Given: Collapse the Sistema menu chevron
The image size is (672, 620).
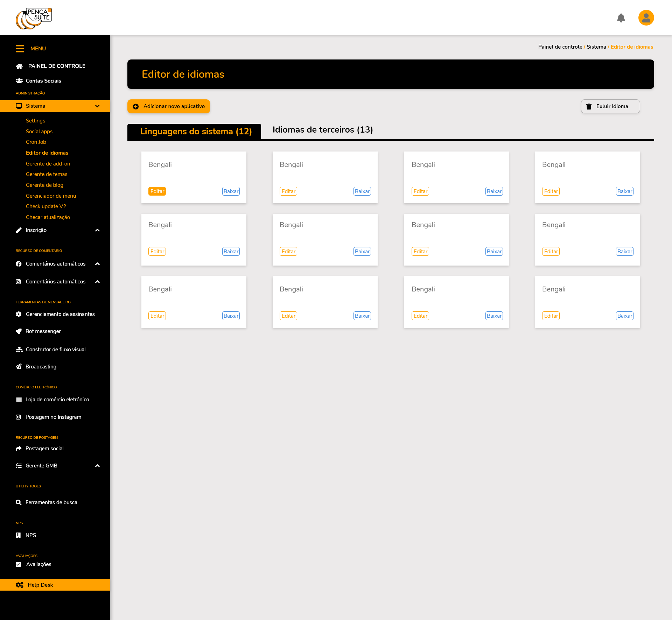Looking at the screenshot, I should pos(97,106).
